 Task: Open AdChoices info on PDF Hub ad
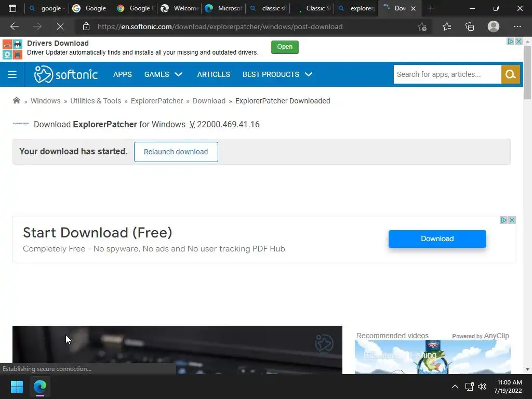click(x=504, y=220)
